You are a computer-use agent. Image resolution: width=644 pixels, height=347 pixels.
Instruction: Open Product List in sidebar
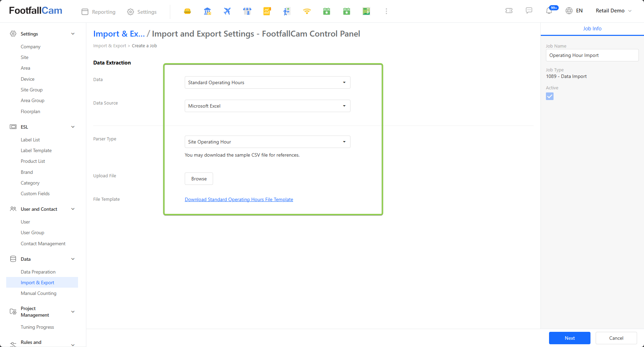33,161
